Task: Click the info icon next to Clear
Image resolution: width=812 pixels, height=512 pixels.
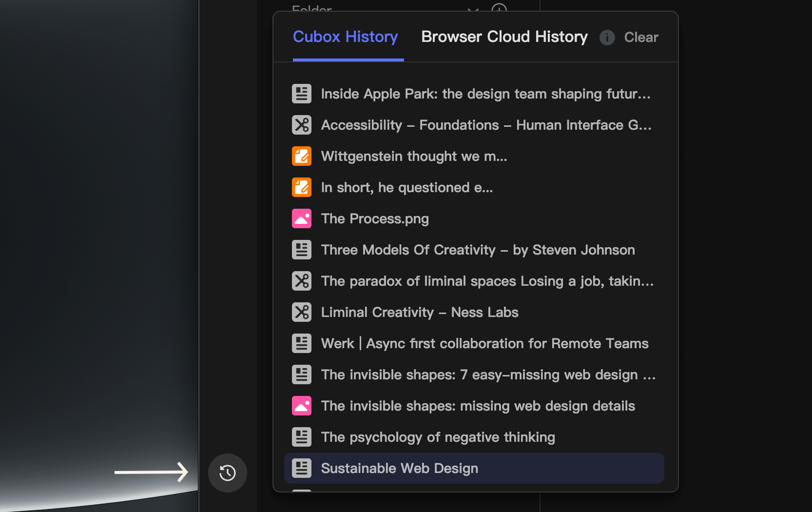Action: [607, 38]
